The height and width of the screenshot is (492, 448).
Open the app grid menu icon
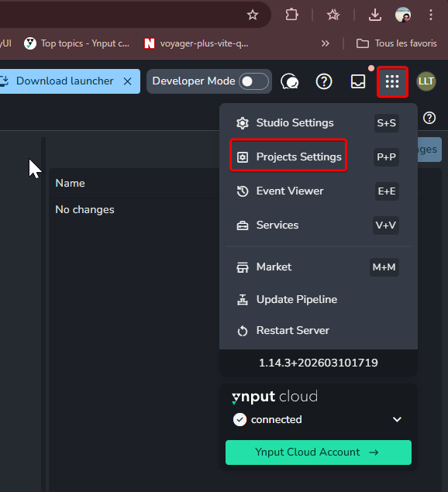(392, 81)
